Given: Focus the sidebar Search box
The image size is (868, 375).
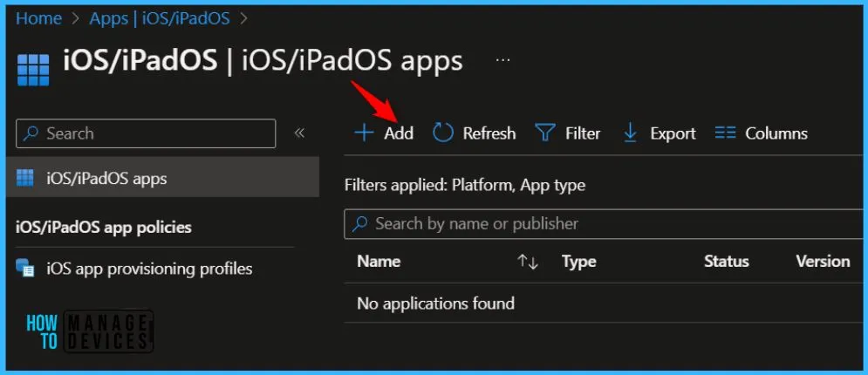Looking at the screenshot, I should [146, 133].
